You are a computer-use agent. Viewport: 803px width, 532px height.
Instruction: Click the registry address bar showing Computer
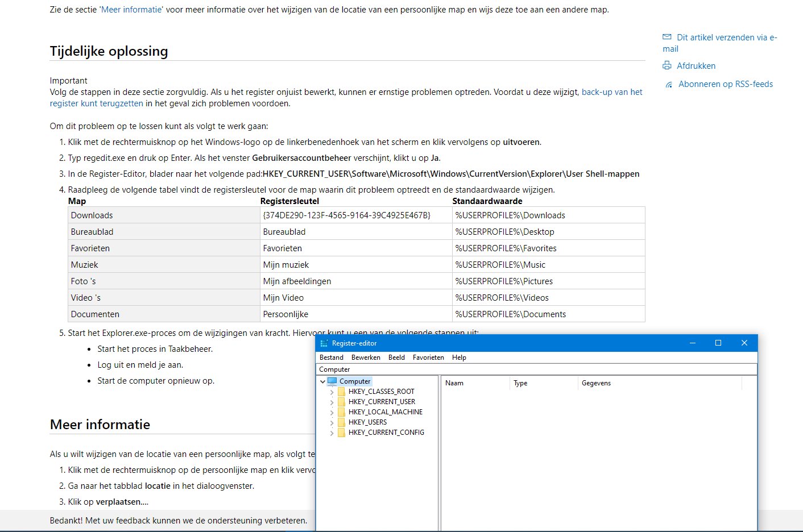[x=536, y=369]
